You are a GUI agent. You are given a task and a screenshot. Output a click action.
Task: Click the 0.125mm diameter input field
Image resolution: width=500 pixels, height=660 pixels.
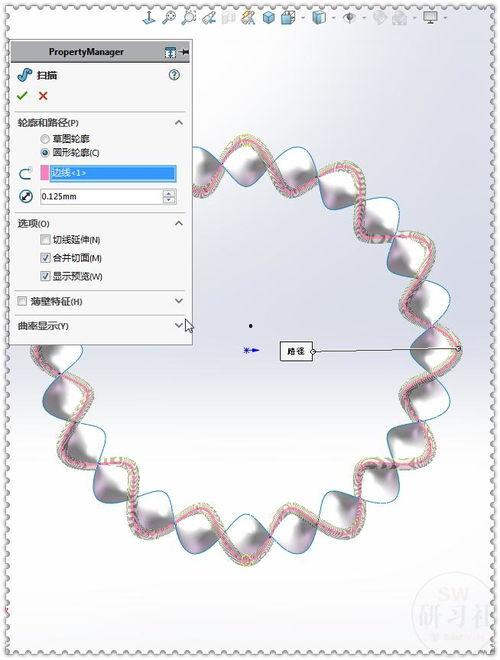coord(101,197)
